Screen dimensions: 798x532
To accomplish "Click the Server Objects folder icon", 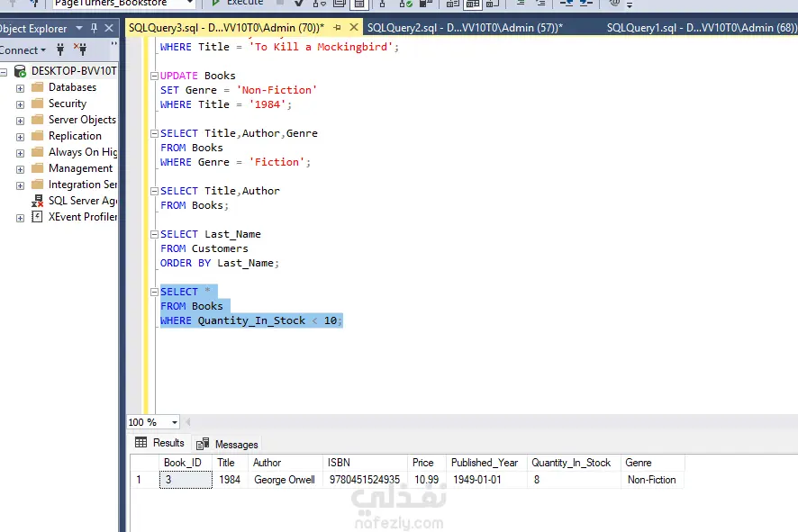I will (37, 120).
